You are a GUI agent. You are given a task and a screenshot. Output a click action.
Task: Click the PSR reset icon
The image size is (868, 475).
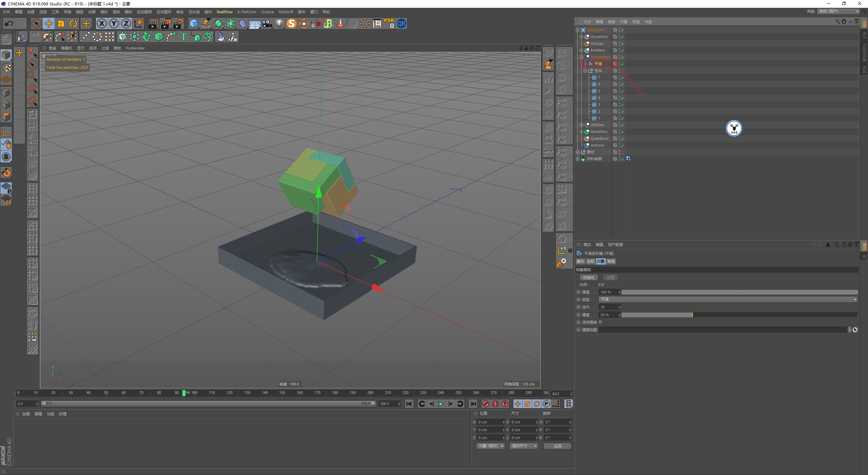pos(389,23)
